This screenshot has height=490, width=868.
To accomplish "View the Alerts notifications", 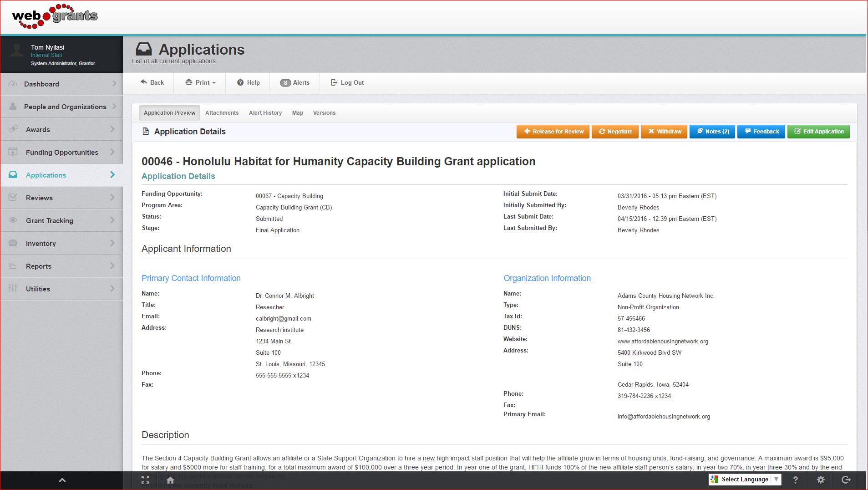I will [x=294, y=82].
